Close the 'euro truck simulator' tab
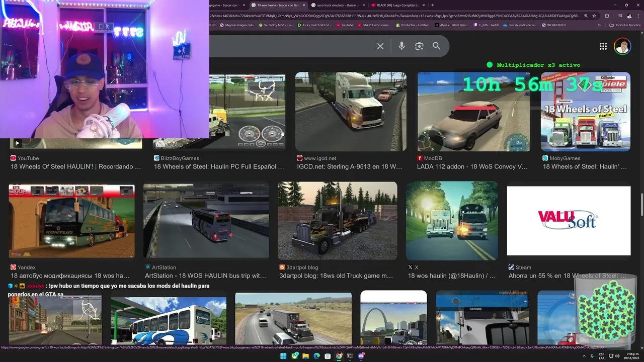 (x=363, y=5)
